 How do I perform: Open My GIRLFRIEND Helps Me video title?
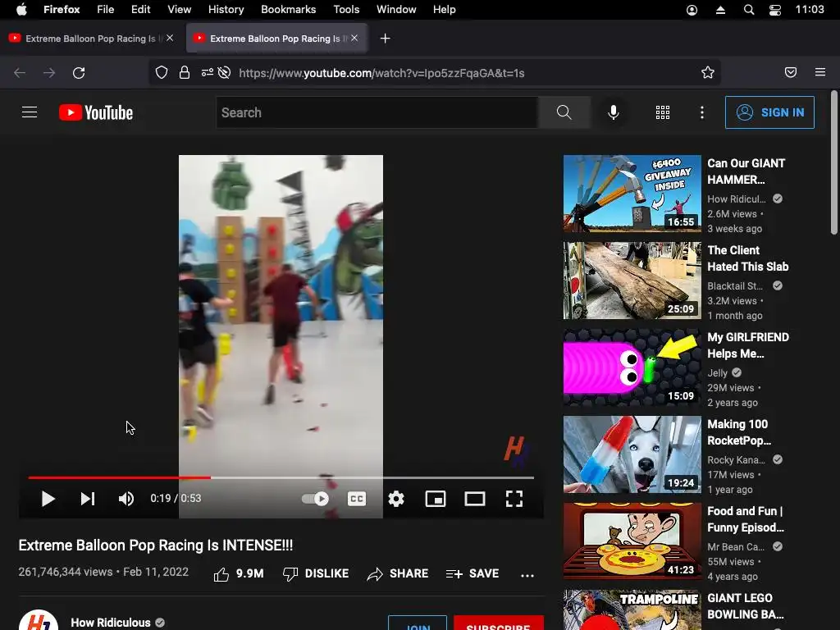click(748, 345)
